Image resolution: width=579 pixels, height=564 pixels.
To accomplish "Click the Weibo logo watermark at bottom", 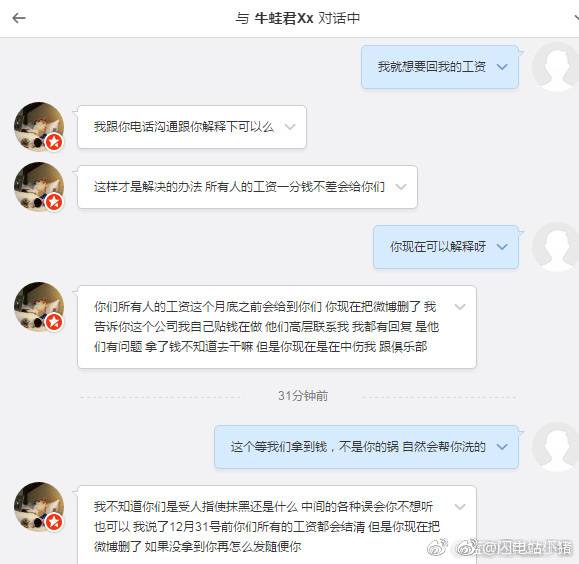I will [x=438, y=547].
